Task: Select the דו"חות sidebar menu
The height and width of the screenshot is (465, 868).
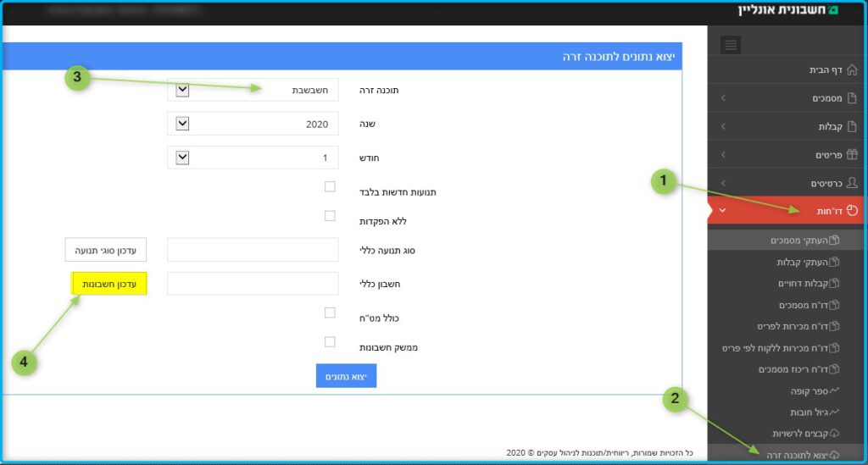Action: click(786, 211)
